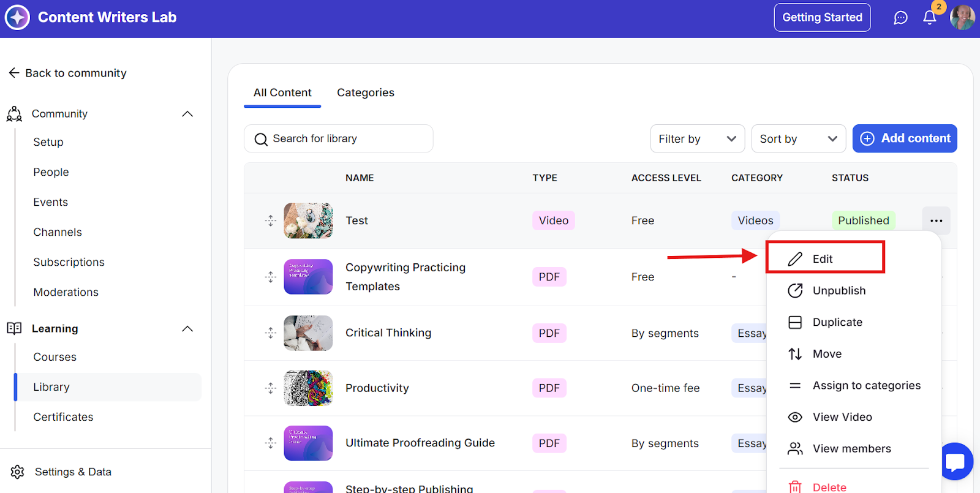
Task: Open Events in the sidebar
Action: click(x=50, y=202)
